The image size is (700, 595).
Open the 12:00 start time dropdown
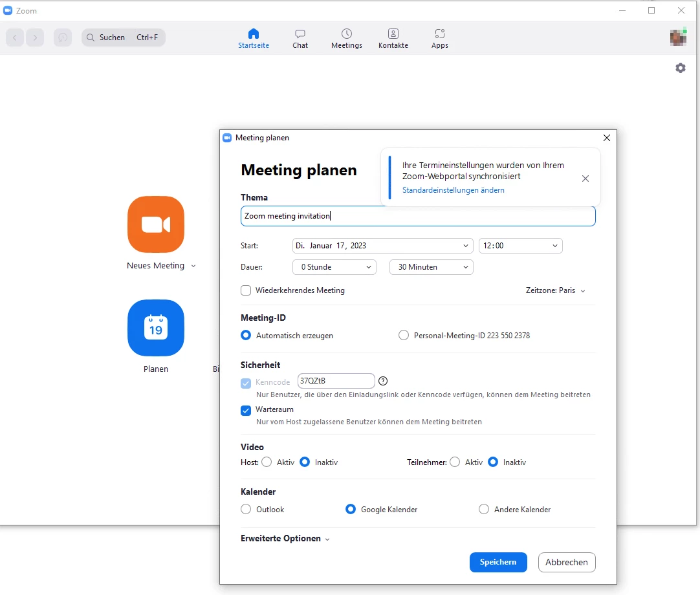coord(521,246)
